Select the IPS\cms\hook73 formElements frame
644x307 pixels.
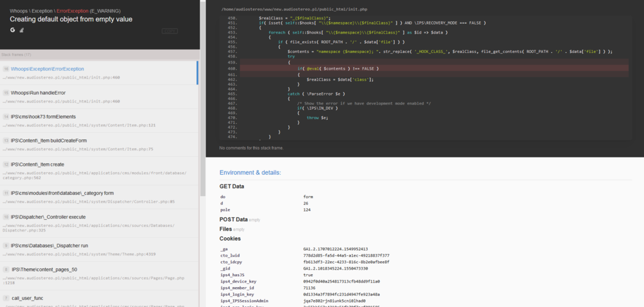[44, 117]
